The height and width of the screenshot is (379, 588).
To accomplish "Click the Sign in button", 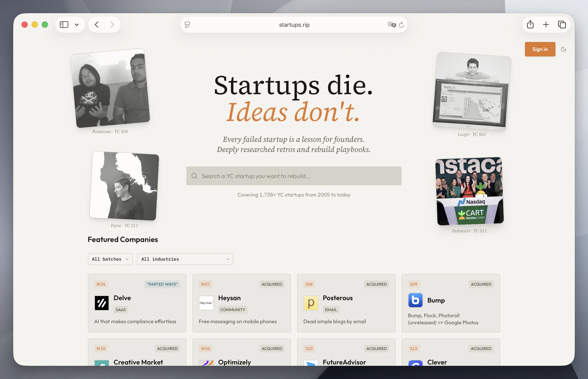I will 540,49.
